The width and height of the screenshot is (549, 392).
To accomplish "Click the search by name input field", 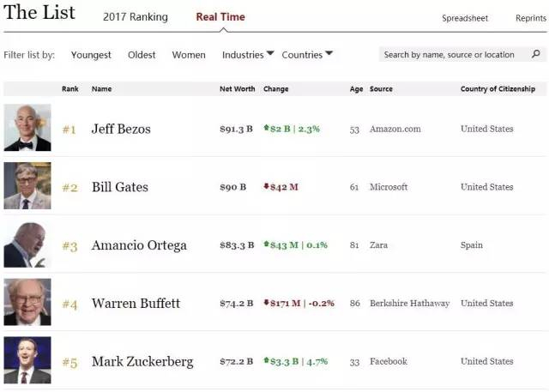I will (x=453, y=55).
